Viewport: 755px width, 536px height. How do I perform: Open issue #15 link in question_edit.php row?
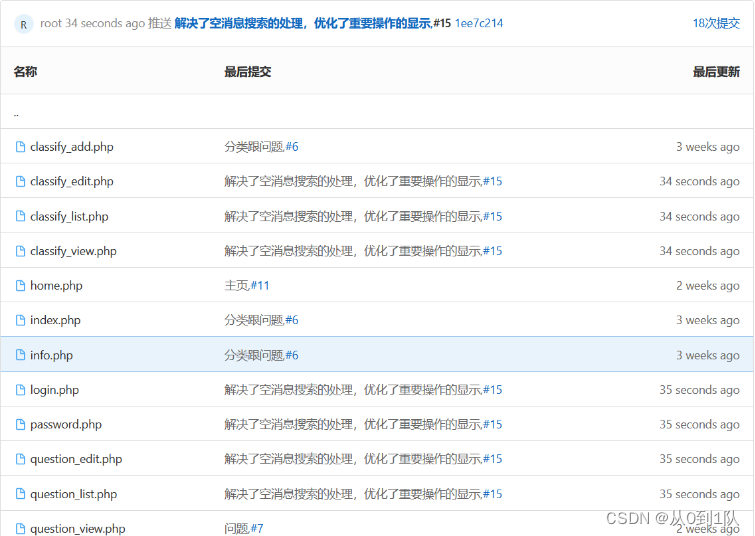[493, 459]
